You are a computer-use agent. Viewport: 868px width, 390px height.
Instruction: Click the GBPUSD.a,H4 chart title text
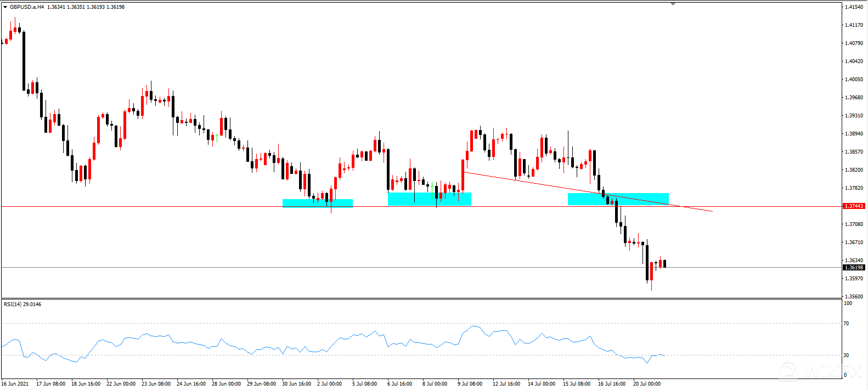click(x=26, y=7)
